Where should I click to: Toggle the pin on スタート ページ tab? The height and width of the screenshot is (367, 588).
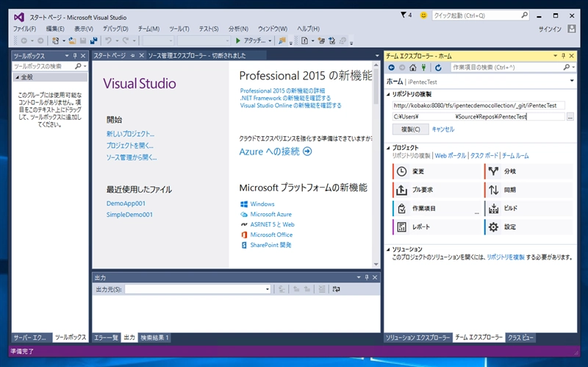132,56
